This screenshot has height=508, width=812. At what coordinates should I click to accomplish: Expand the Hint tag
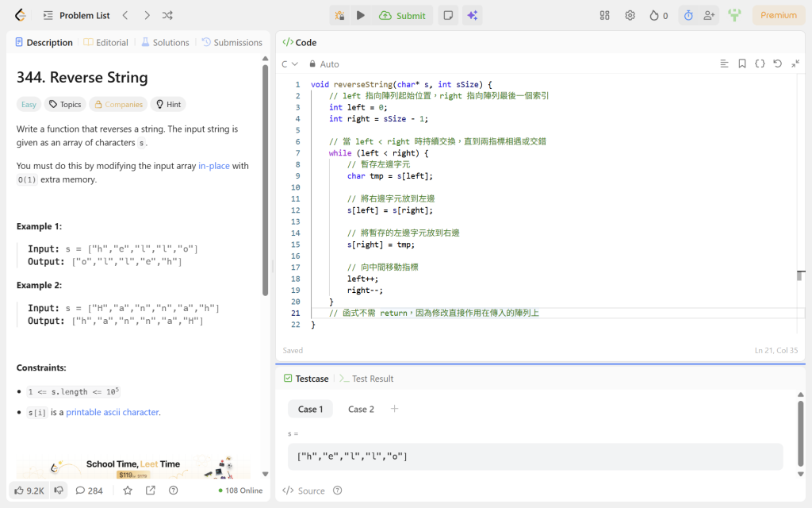pyautogui.click(x=168, y=104)
